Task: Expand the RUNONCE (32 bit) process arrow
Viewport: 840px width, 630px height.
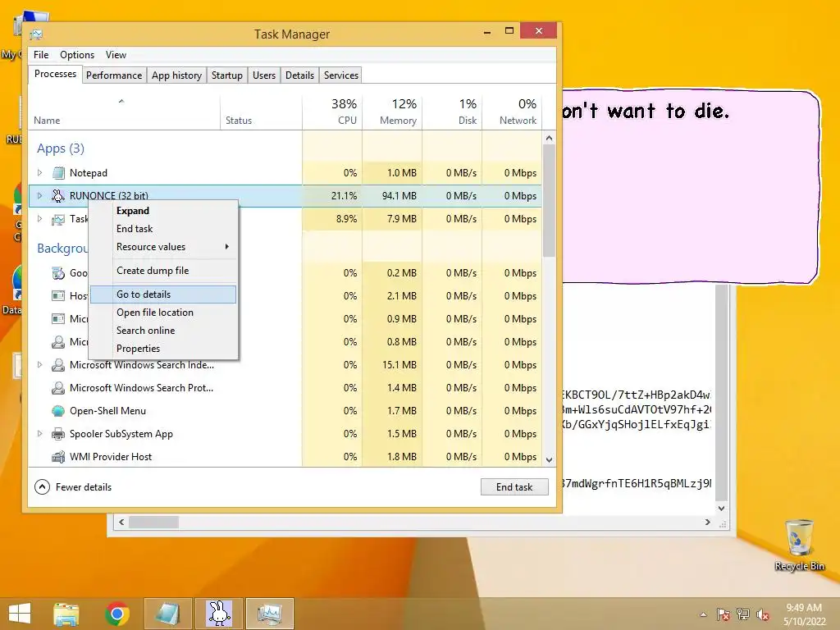Action: point(39,195)
